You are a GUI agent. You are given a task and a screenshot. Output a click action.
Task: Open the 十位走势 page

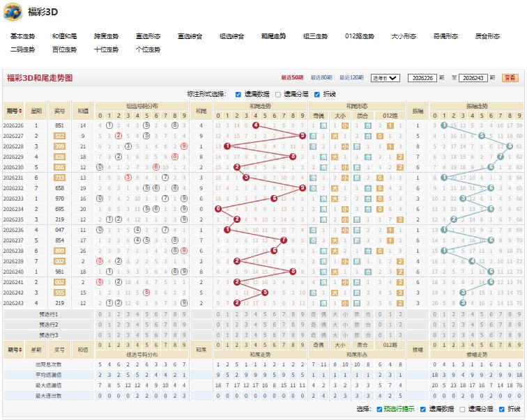tap(106, 49)
